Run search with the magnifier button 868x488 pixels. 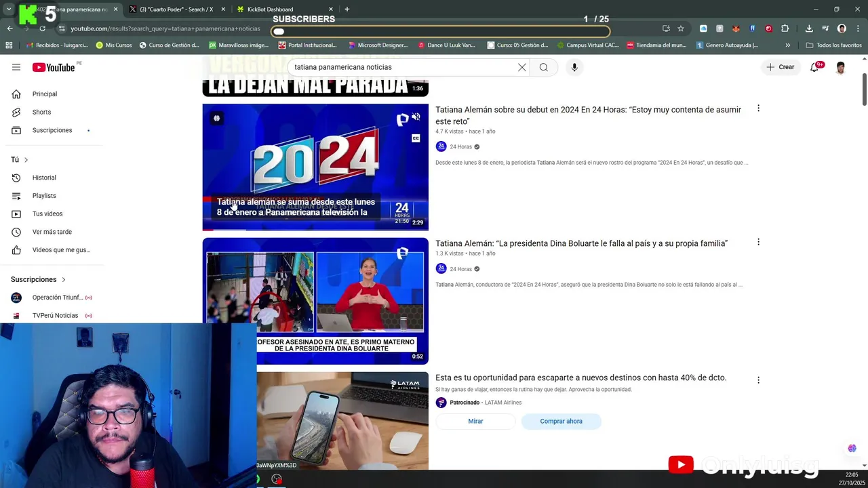point(544,67)
